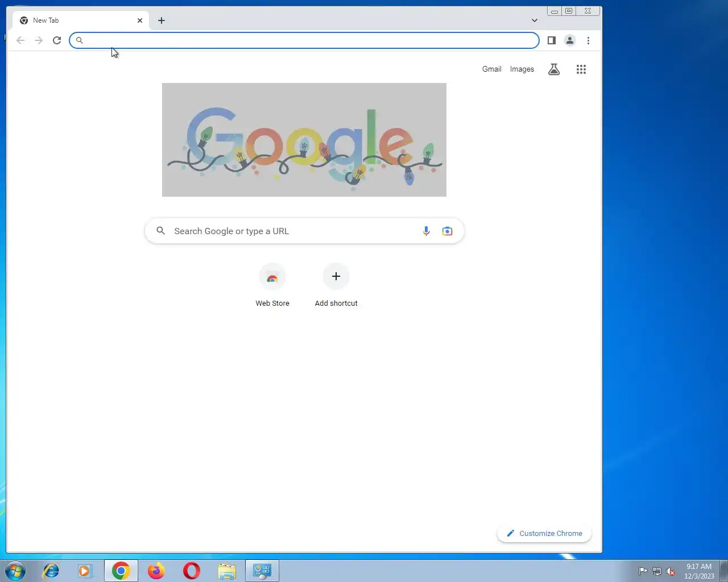Viewport: 728px width, 582px height.
Task: Launch Firefox from the taskbar
Action: coord(156,571)
